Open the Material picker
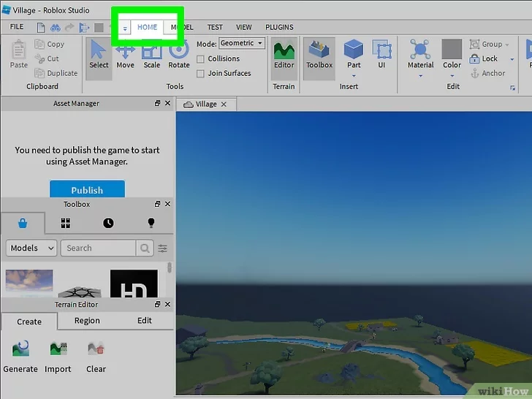 pyautogui.click(x=420, y=56)
